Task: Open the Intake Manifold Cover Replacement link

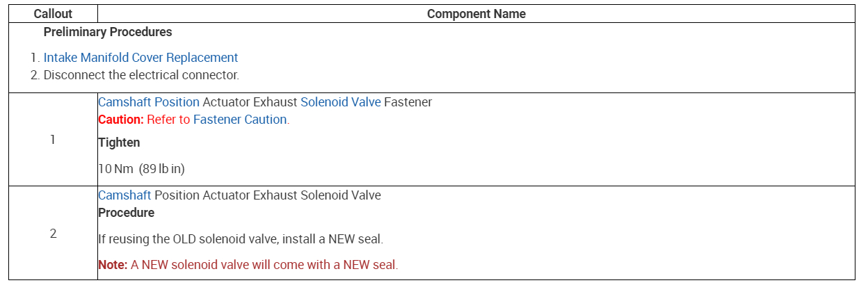Action: (x=140, y=58)
